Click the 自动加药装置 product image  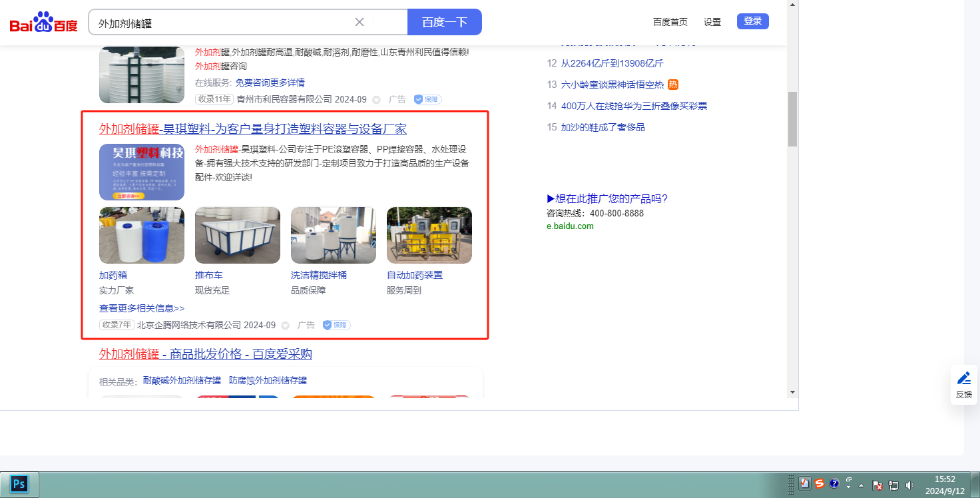429,235
